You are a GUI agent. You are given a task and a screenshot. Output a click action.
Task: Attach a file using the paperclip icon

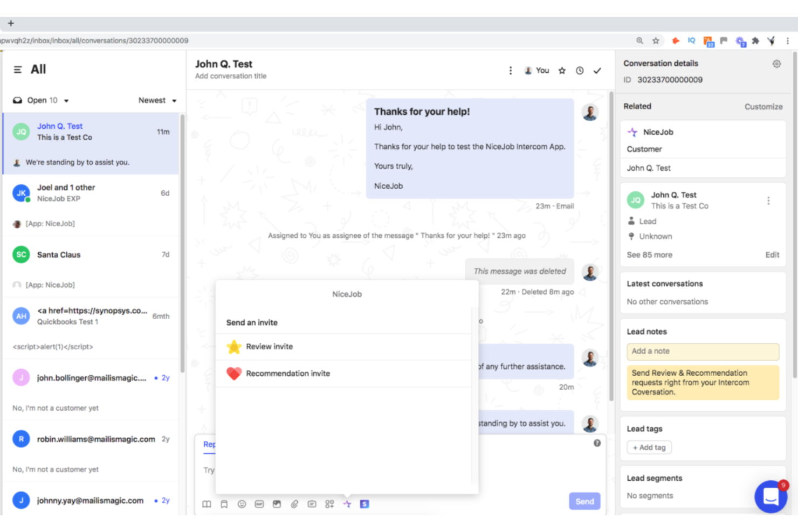click(294, 504)
